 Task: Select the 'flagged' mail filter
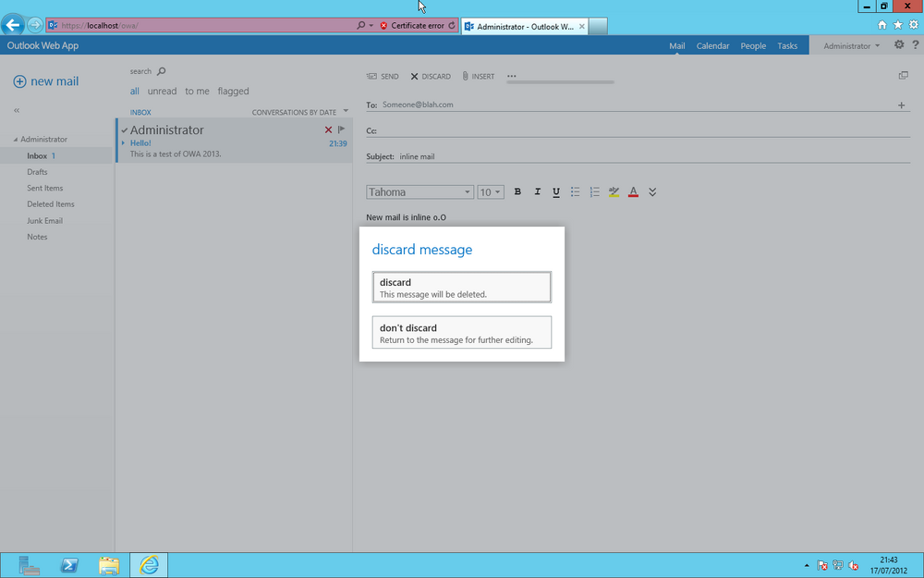(x=234, y=91)
